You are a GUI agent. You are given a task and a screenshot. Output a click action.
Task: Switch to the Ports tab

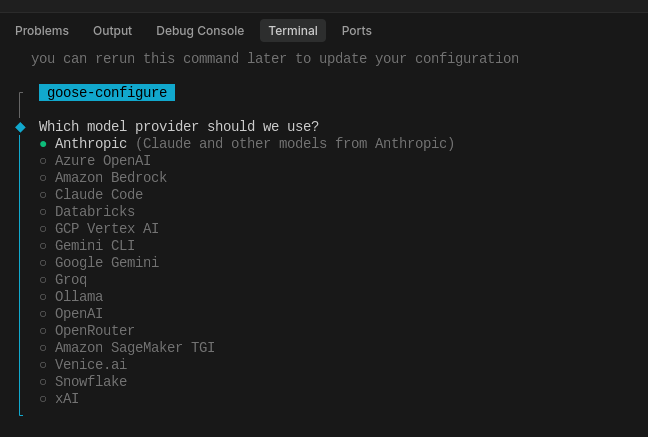(x=357, y=31)
